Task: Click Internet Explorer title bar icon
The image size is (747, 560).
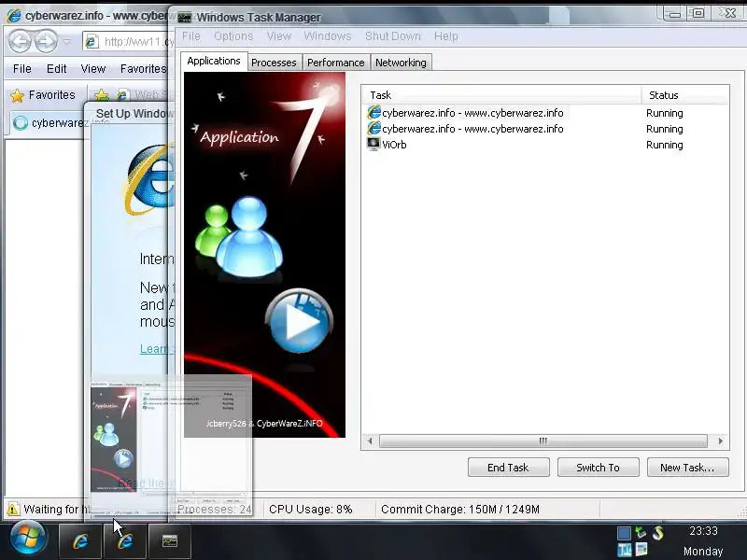Action: (x=14, y=16)
